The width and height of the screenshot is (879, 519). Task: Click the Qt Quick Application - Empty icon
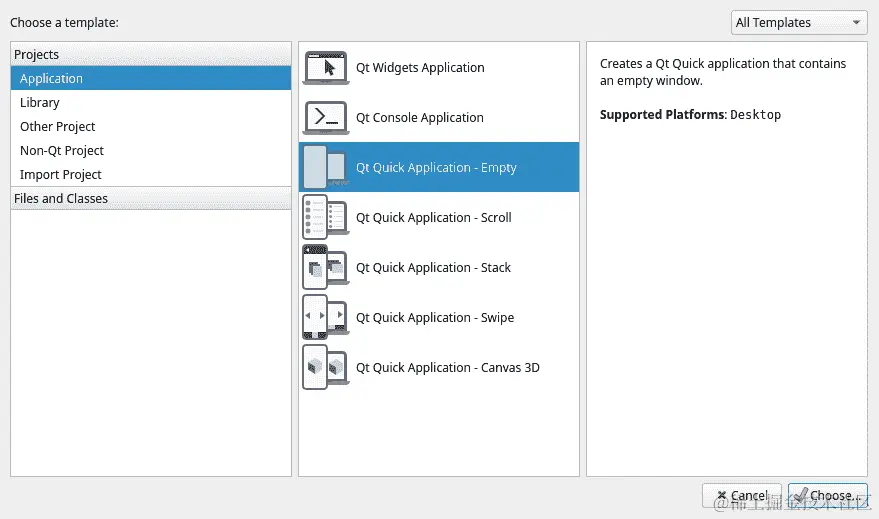[326, 167]
